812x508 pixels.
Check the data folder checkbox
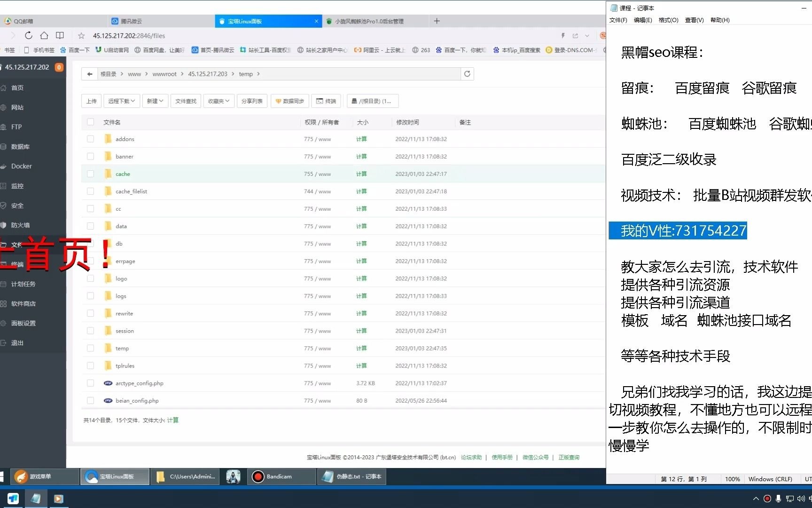point(90,226)
